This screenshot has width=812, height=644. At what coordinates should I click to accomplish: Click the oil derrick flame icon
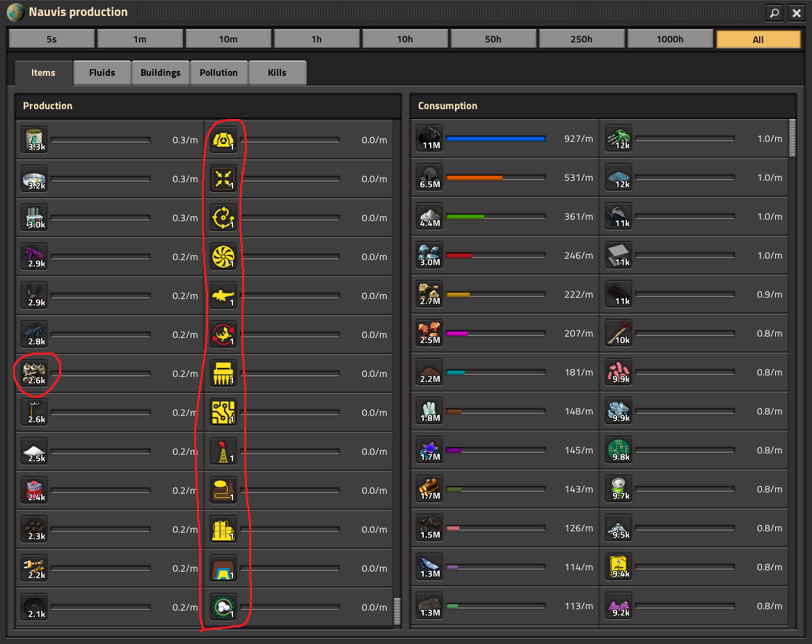click(224, 451)
